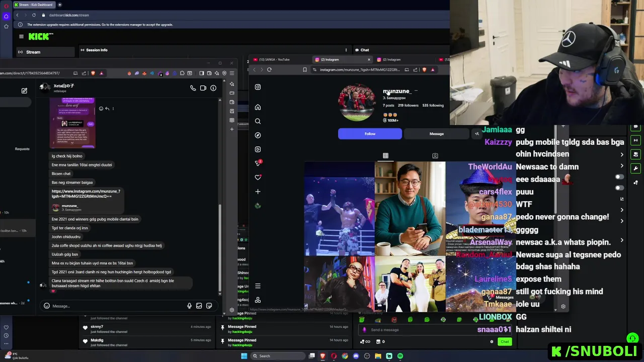Open emoji picker in DM message box
This screenshot has height=362, width=644.
[x=47, y=306]
